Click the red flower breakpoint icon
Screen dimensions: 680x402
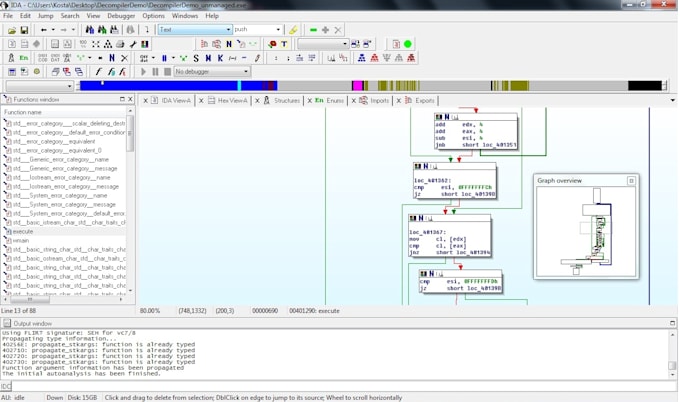272,44
